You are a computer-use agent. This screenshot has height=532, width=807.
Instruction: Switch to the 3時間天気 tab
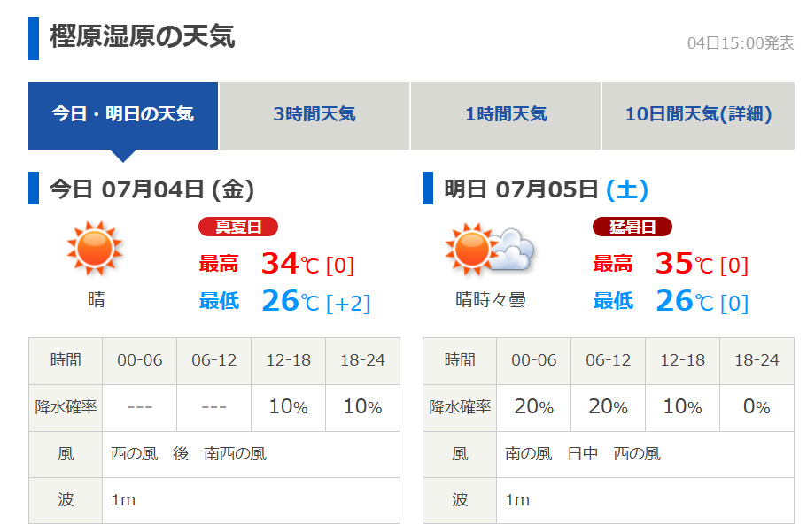314,116
